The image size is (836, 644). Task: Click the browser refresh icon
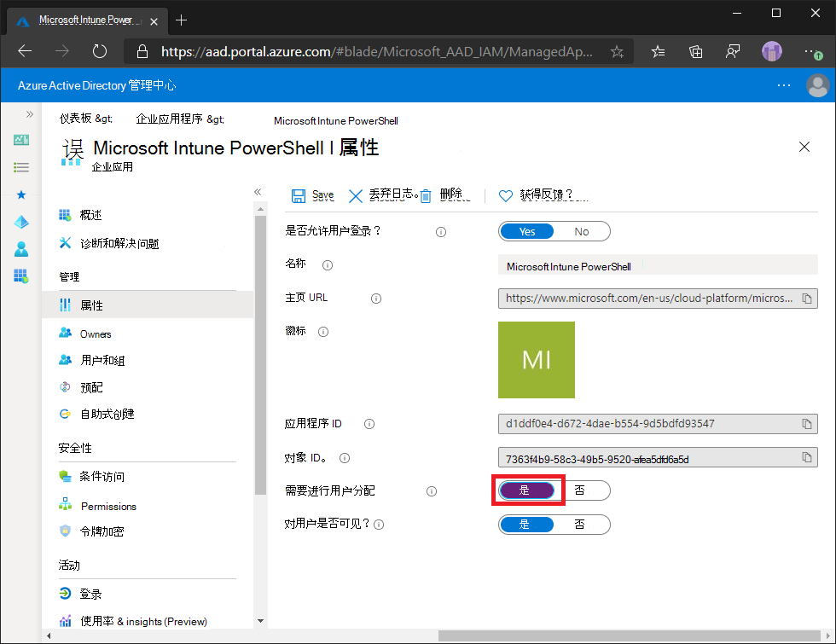(100, 51)
